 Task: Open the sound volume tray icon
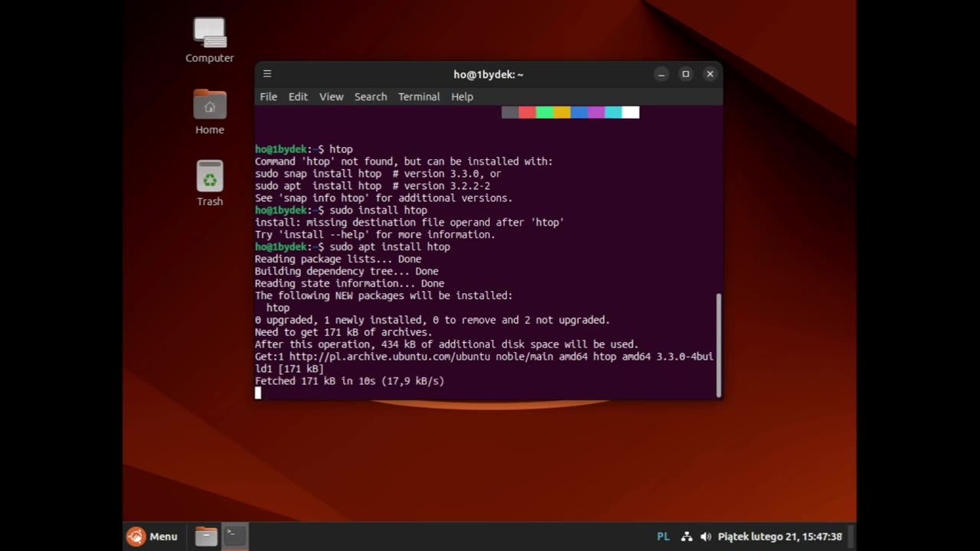point(705,536)
